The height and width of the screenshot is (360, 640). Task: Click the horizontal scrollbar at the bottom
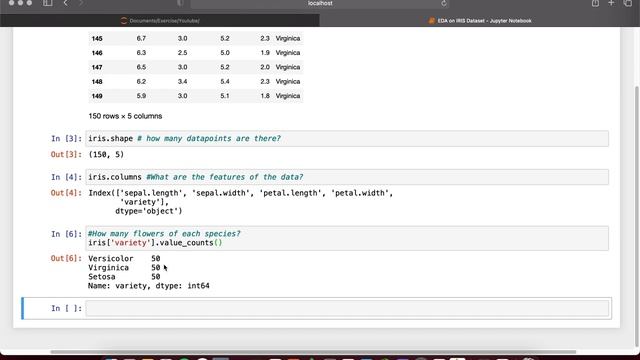pos(313,351)
